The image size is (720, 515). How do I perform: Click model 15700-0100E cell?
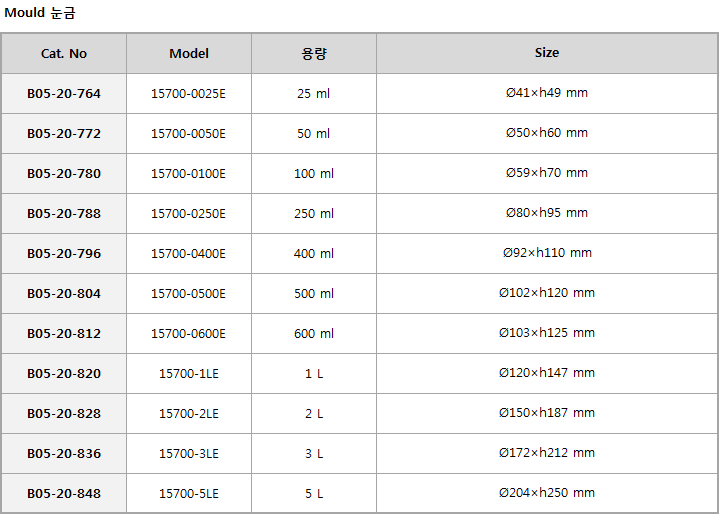(189, 174)
